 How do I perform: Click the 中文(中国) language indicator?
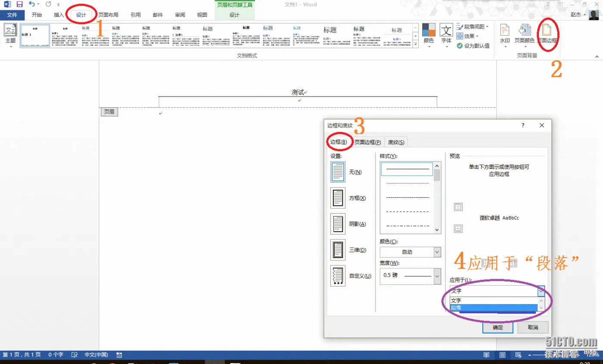[96, 355]
